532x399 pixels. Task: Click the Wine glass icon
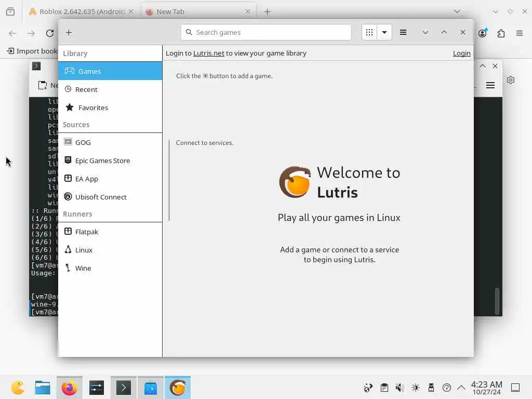coord(68,268)
